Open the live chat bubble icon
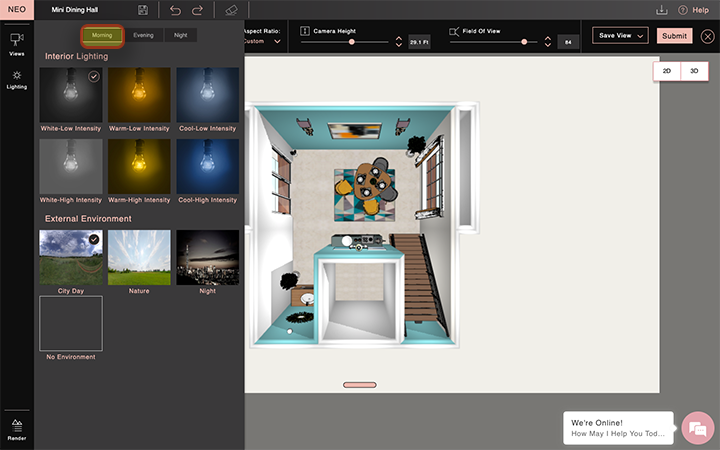Viewport: 720px width, 450px height. pyautogui.click(x=698, y=428)
